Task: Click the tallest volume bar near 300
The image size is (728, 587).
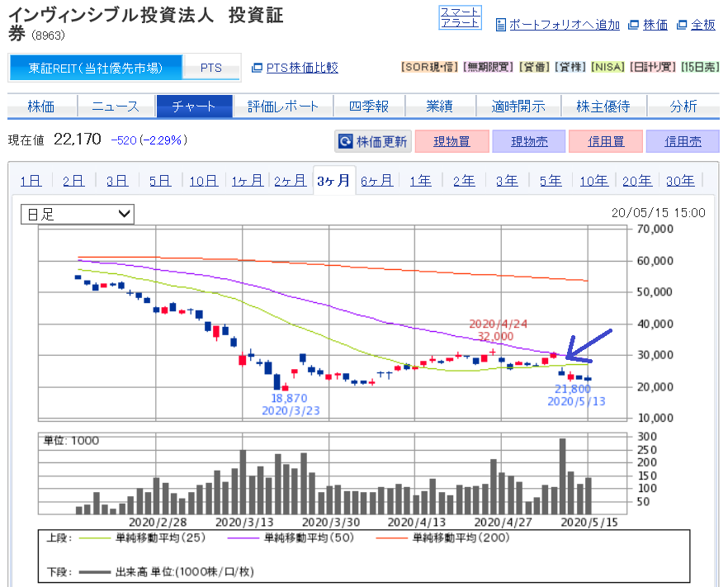Action: click(x=562, y=476)
